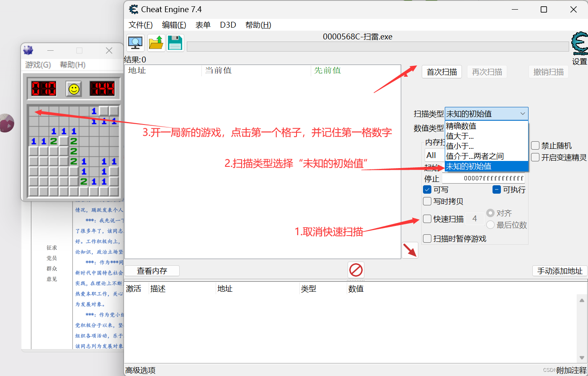
Task: Open Cheat Engine settings logo icon
Action: (580, 44)
